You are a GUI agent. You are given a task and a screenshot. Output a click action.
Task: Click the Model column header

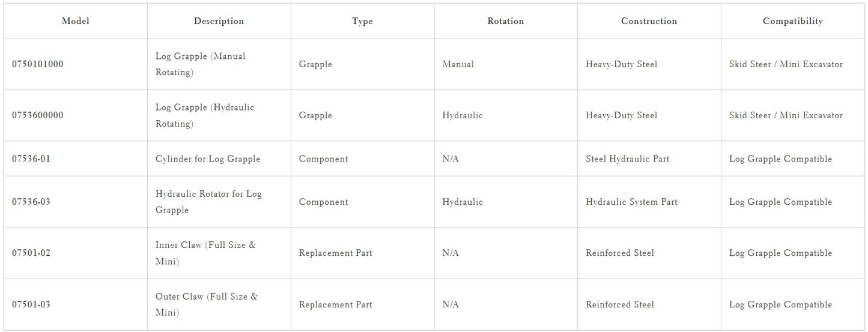76,21
